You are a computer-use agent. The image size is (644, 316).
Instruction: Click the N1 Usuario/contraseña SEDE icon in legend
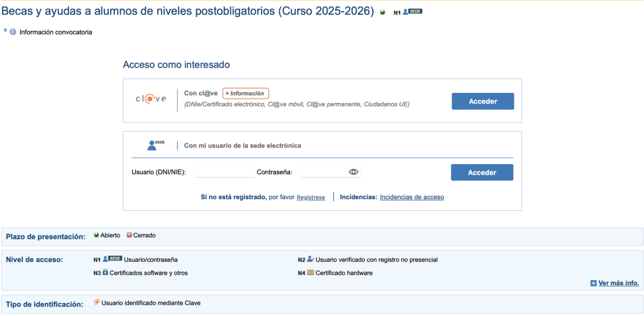point(112,259)
